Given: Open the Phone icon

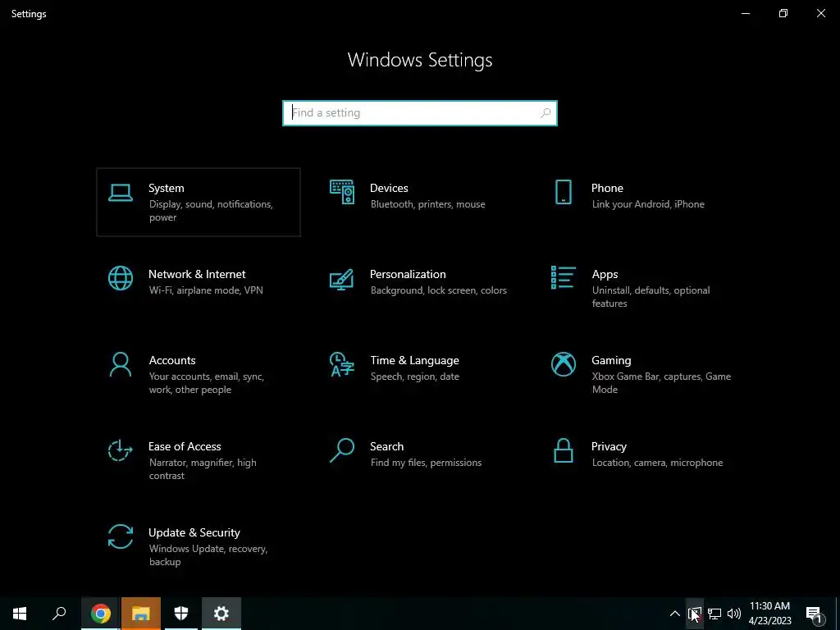Looking at the screenshot, I should (563, 192).
